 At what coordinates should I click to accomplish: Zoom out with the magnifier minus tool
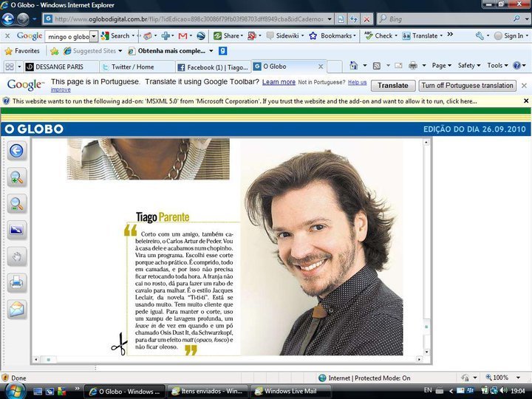click(16, 204)
